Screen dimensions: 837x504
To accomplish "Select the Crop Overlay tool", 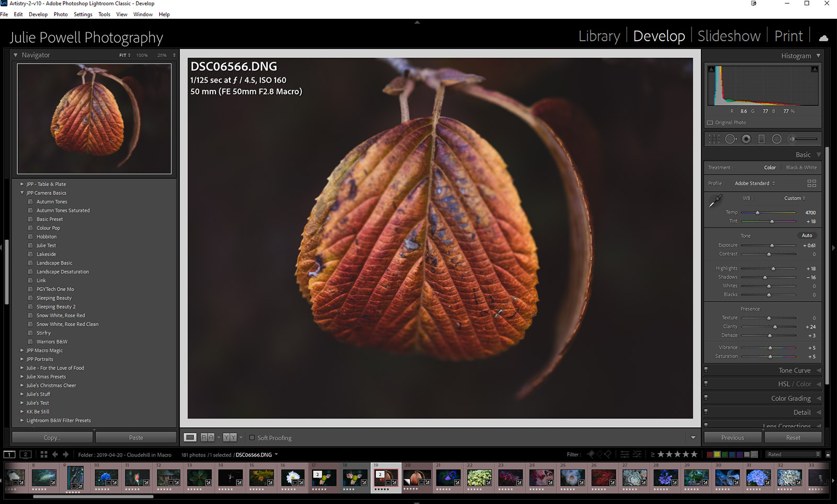I will tap(714, 139).
